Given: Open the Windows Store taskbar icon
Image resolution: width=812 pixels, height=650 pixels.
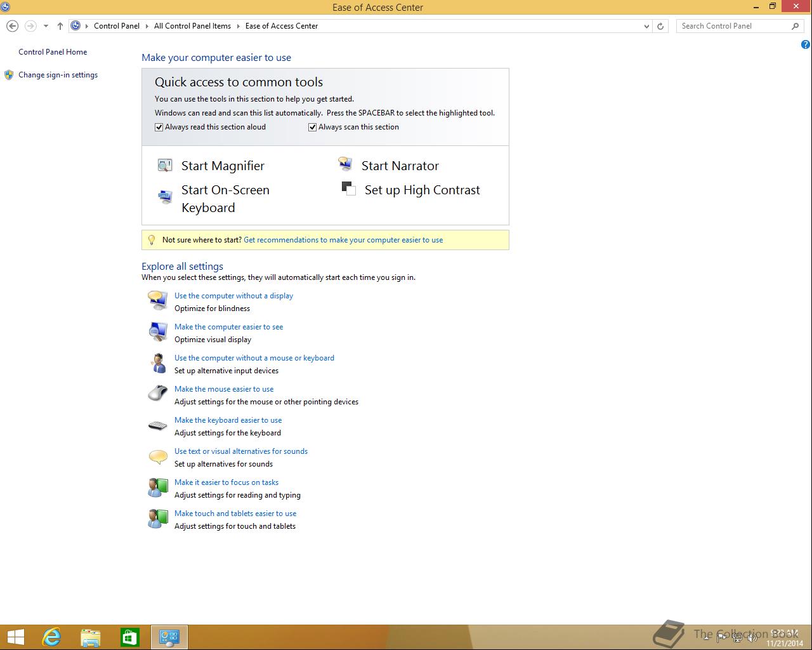Looking at the screenshot, I should coord(130,637).
